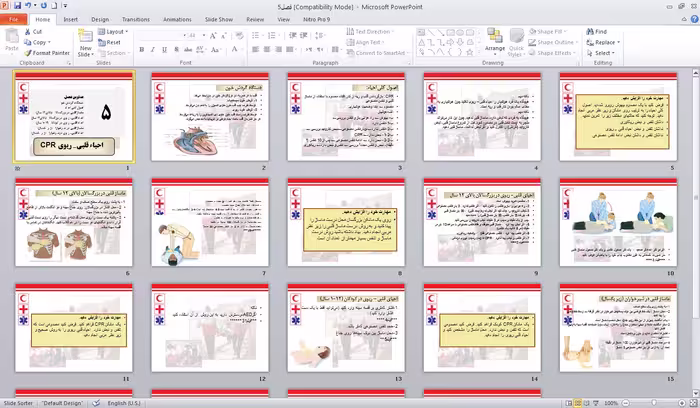Minimize the Ribbon with the caret icon
This screenshot has height=408, width=700.
coord(684,19)
